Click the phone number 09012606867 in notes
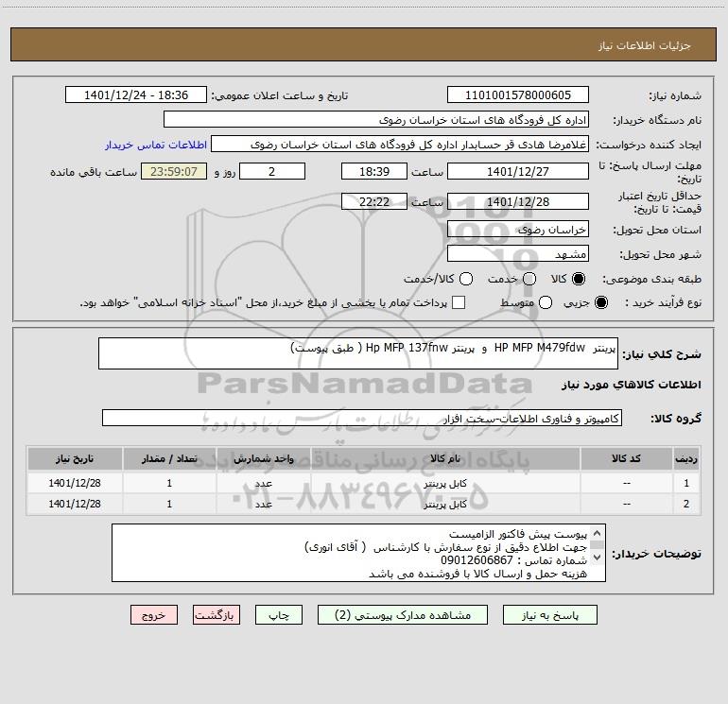This screenshot has height=704, width=728. click(x=477, y=560)
